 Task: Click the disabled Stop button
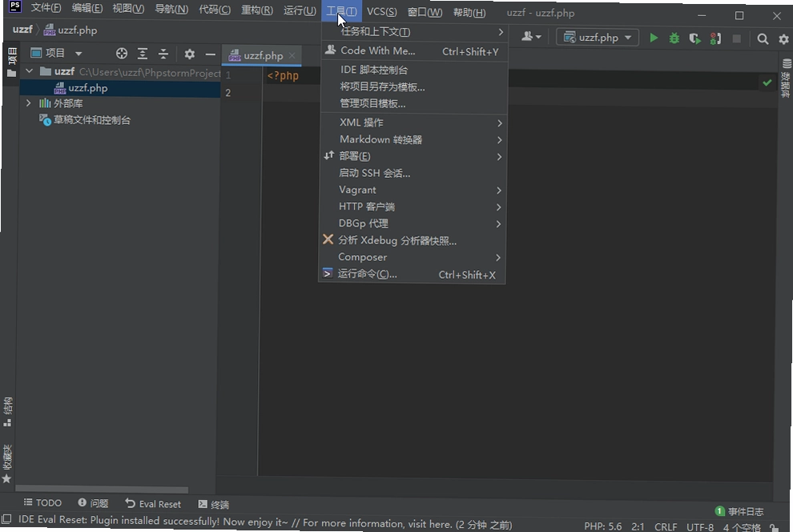tap(736, 38)
